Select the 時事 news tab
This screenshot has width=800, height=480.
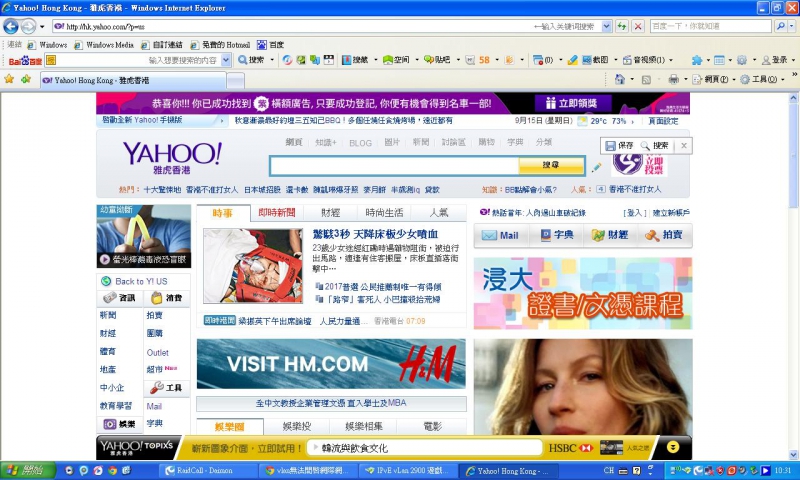tap(223, 213)
